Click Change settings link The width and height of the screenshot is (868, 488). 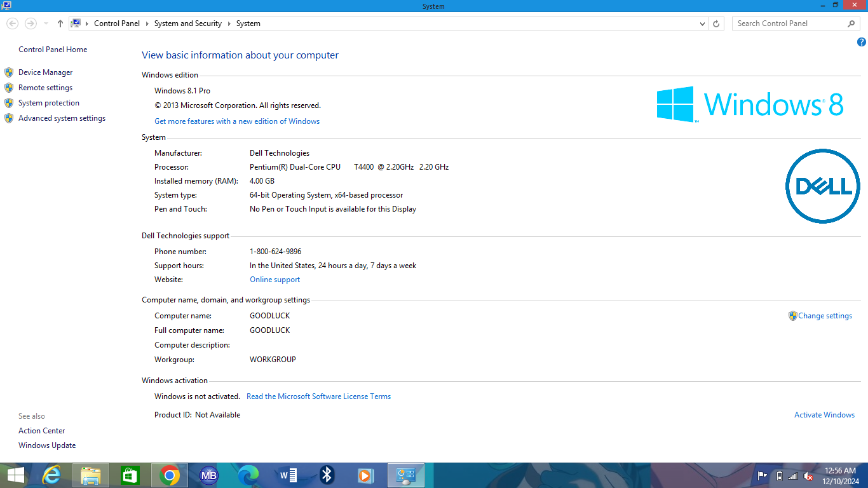click(825, 316)
